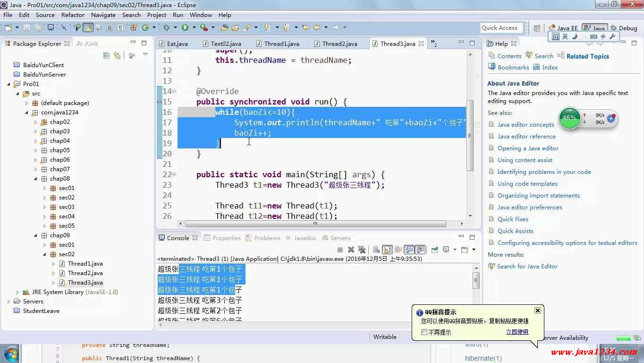Click QQ Pinyin wrench settings icon
Screen dimensions: 644x363
[x=612, y=36]
